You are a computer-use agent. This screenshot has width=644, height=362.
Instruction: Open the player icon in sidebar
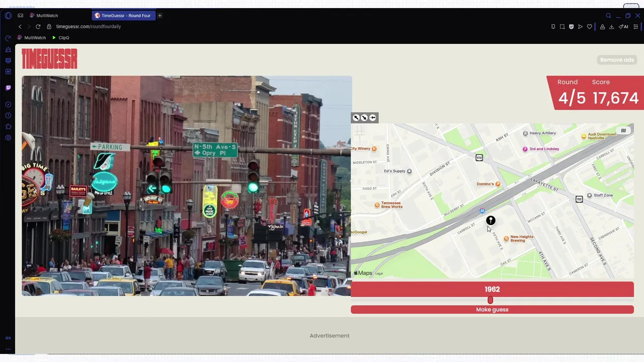[8, 105]
